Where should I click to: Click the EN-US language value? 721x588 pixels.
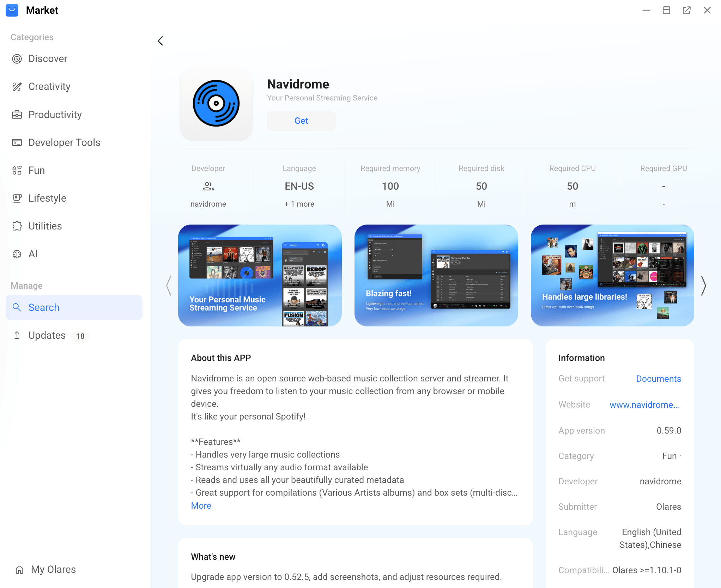pos(299,186)
